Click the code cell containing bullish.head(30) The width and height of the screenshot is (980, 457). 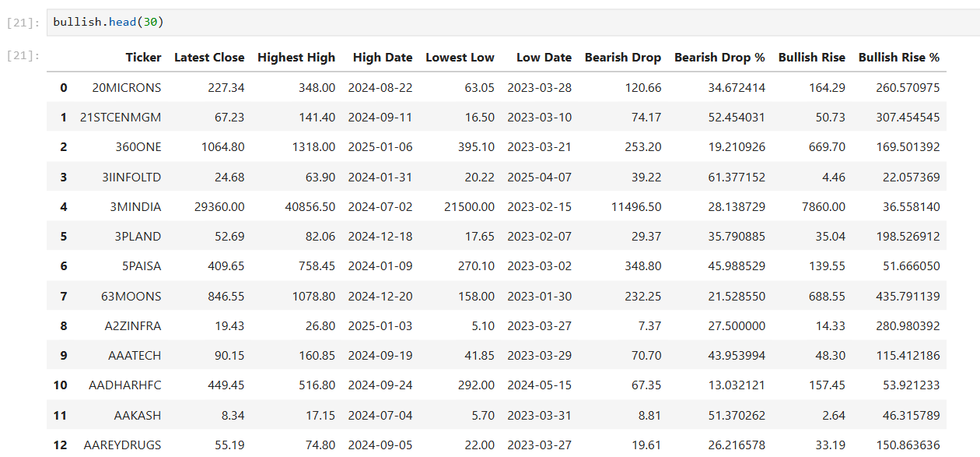[513, 23]
